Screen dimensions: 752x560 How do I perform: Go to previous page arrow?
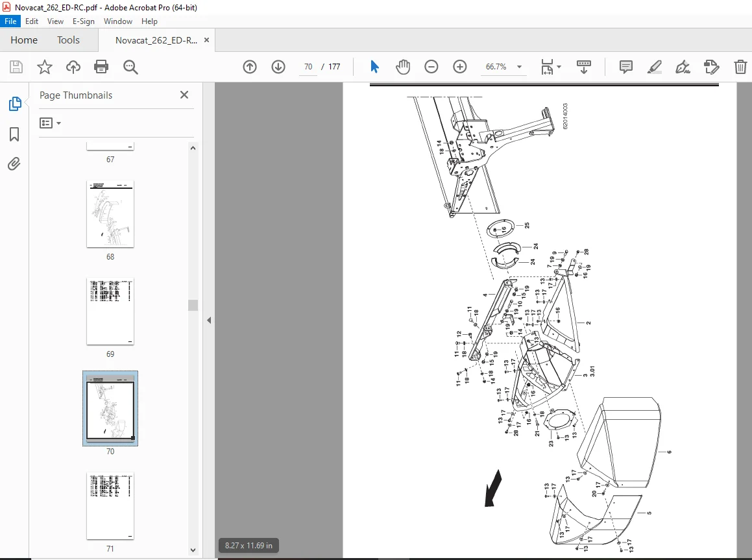coord(250,67)
